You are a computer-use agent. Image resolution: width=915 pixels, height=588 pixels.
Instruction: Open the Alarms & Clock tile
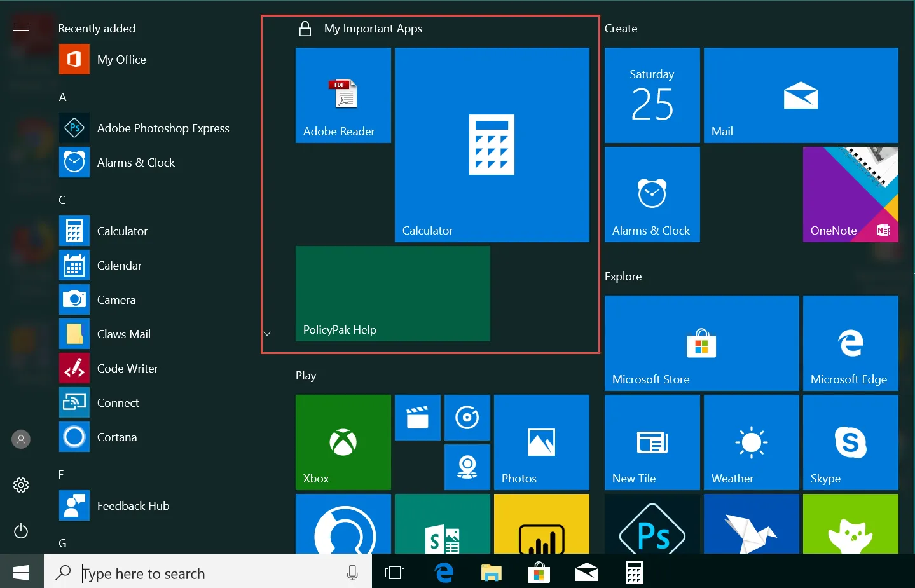click(x=652, y=195)
